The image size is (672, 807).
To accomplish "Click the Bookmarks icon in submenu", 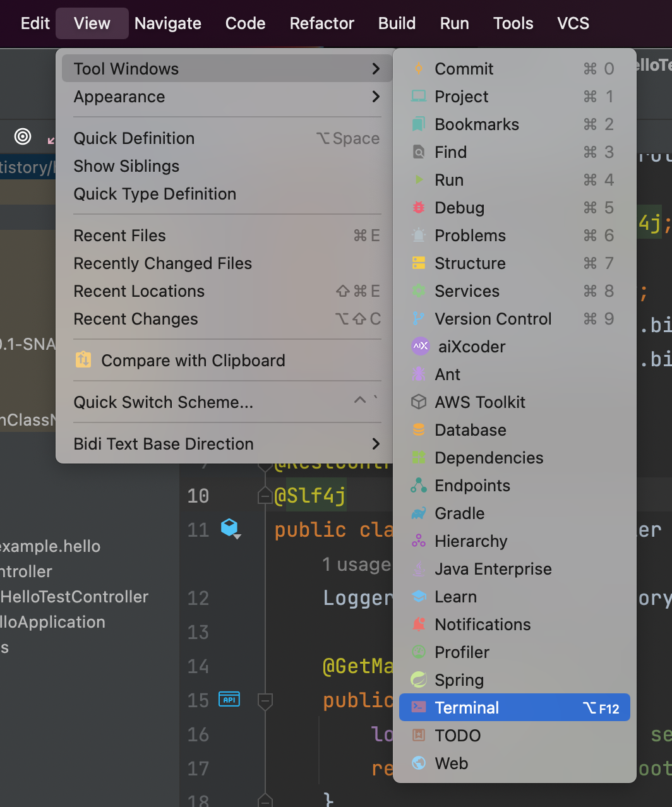I will pyautogui.click(x=418, y=124).
